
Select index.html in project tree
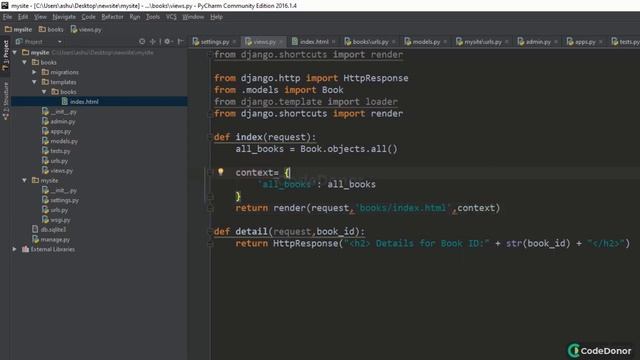pyautogui.click(x=99, y=102)
